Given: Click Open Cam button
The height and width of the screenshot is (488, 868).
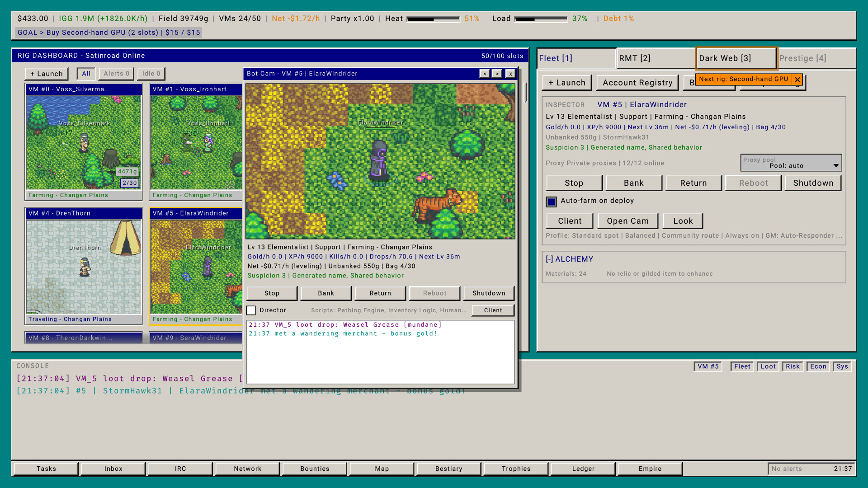Looking at the screenshot, I should click(x=627, y=221).
